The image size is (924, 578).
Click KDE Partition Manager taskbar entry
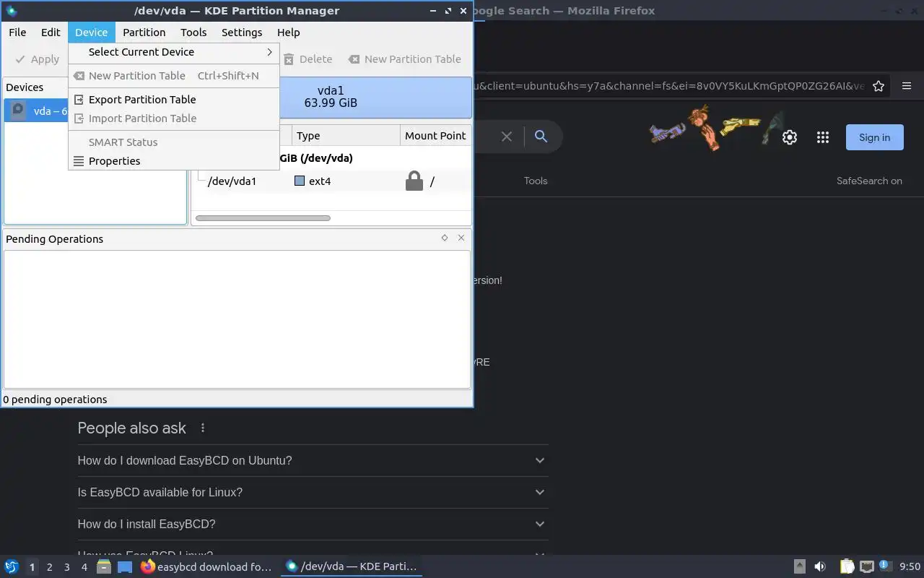(352, 566)
